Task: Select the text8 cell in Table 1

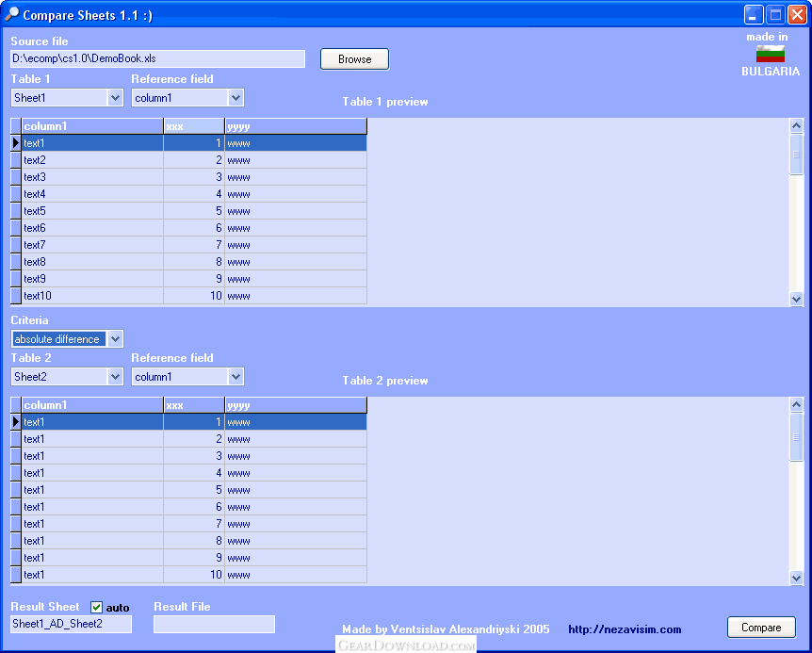Action: click(92, 262)
